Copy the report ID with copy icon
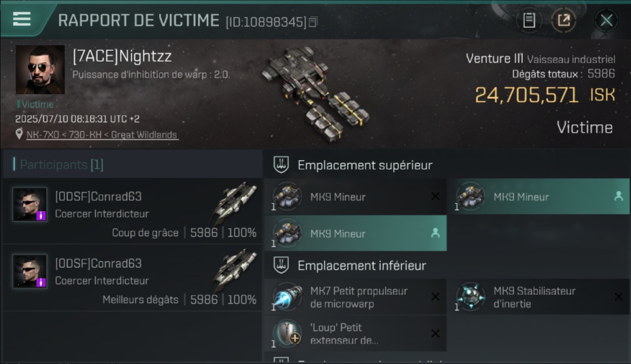Viewport: 631px width, 364px height. [x=313, y=22]
